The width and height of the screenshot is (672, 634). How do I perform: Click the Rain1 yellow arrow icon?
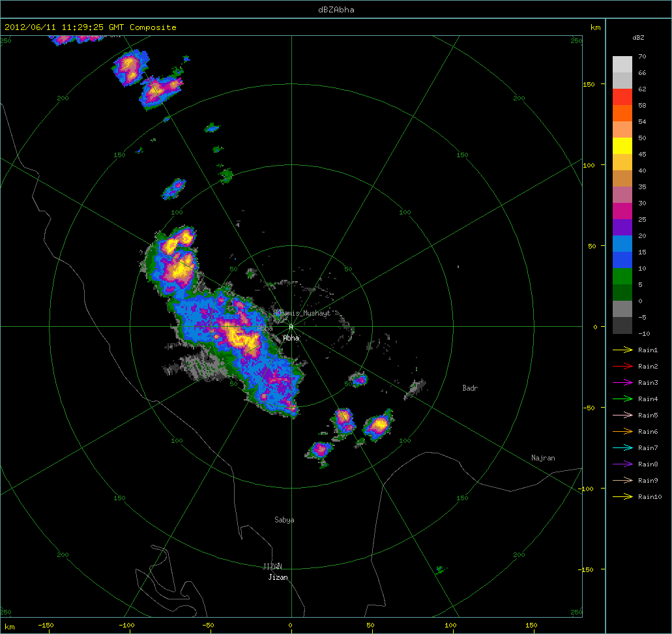click(622, 350)
